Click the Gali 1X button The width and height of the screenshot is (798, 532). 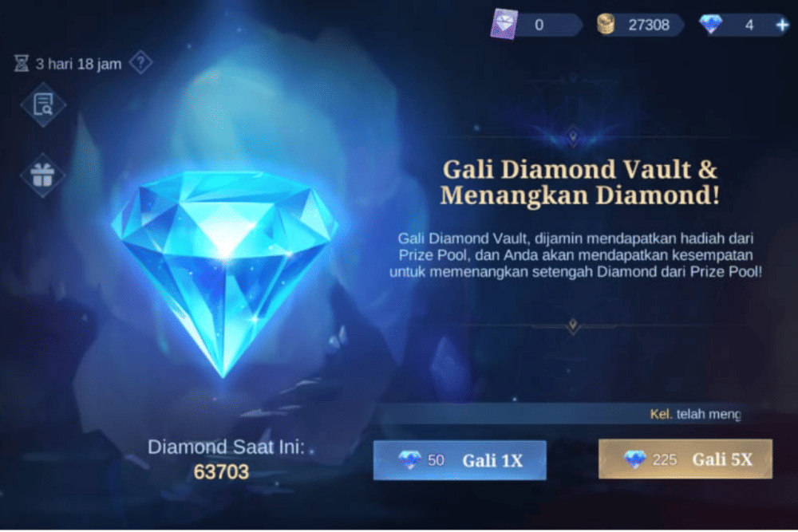click(x=460, y=460)
